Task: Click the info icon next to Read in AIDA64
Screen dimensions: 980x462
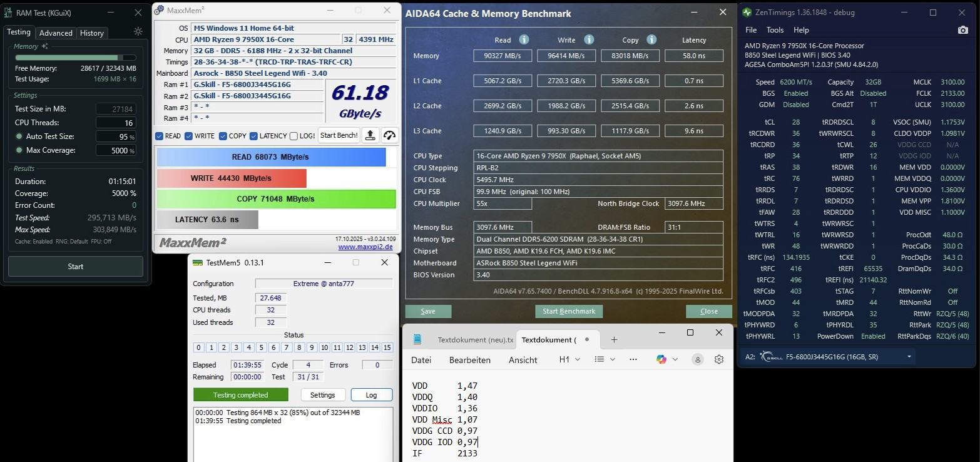Action: [524, 39]
